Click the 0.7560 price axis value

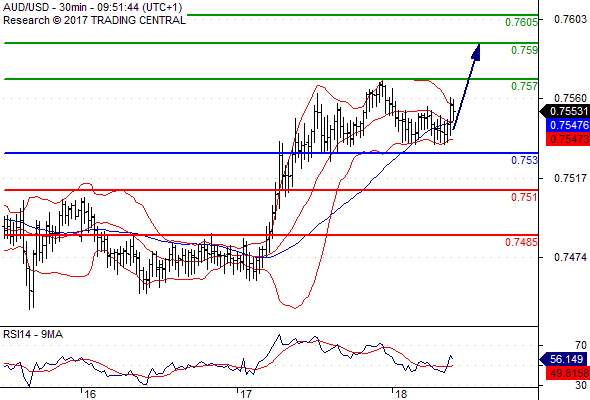[570, 98]
